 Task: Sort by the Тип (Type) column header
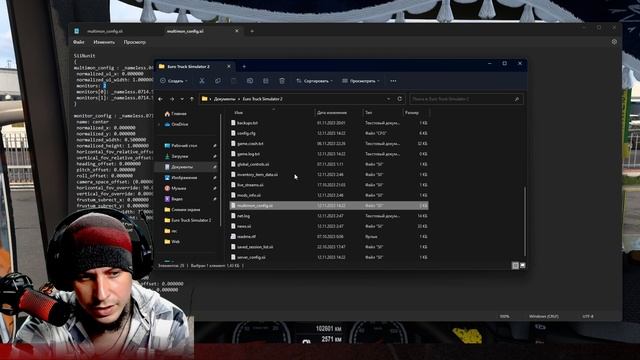369,112
